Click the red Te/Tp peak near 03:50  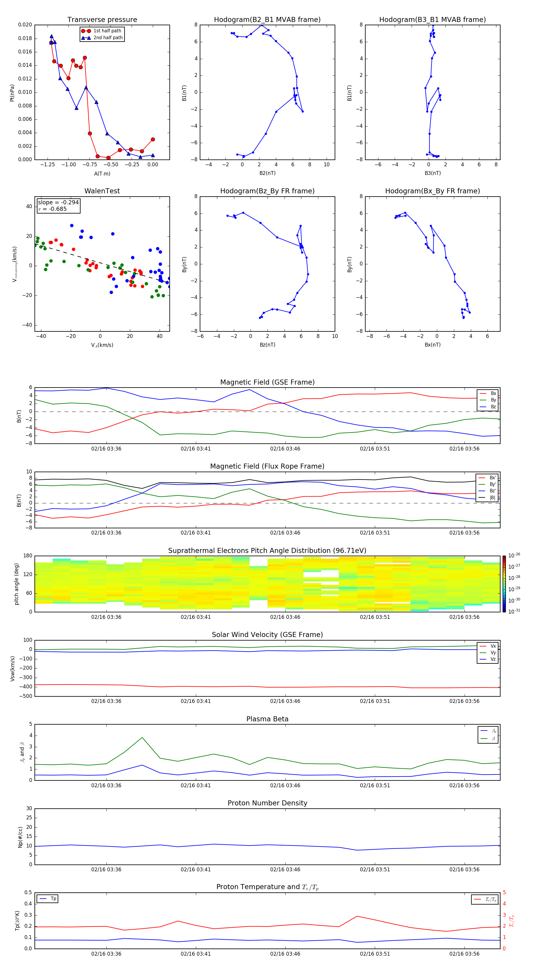pyautogui.click(x=357, y=916)
